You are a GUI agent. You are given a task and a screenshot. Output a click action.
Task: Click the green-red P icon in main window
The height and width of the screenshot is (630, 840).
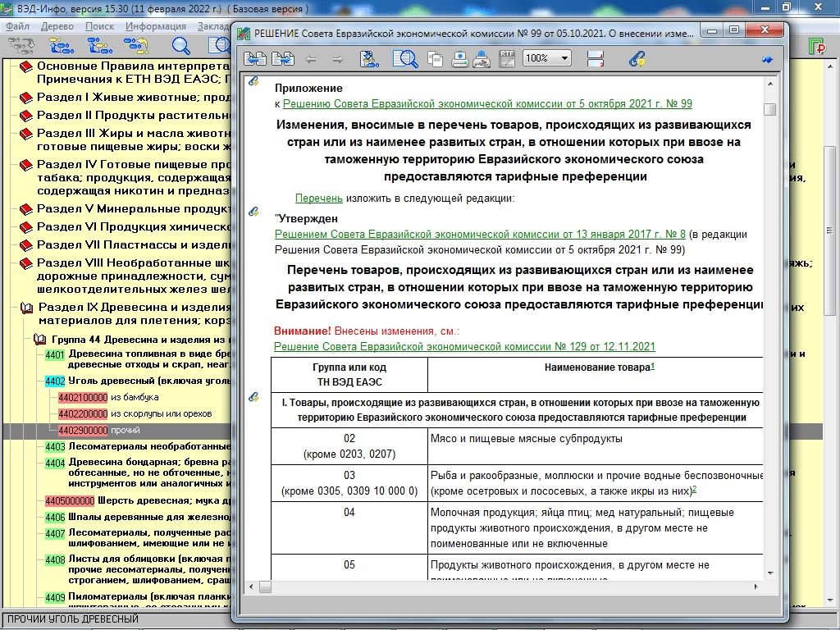[817, 47]
